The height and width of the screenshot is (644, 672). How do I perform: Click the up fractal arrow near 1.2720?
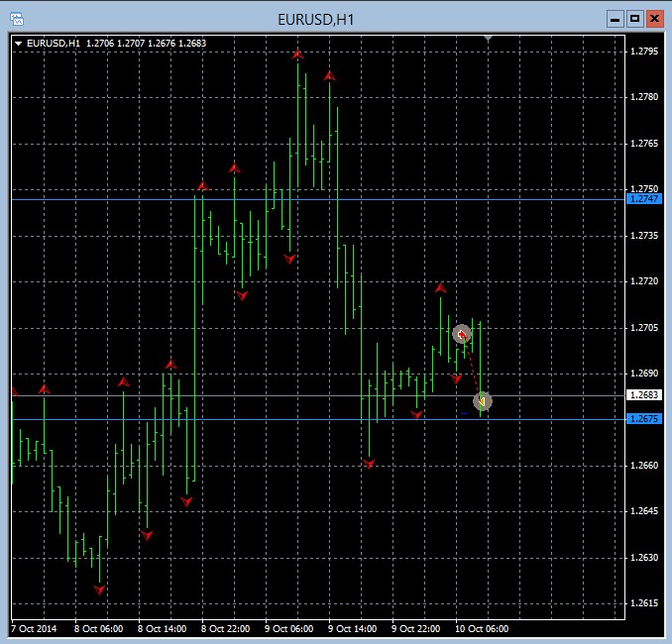(x=440, y=288)
